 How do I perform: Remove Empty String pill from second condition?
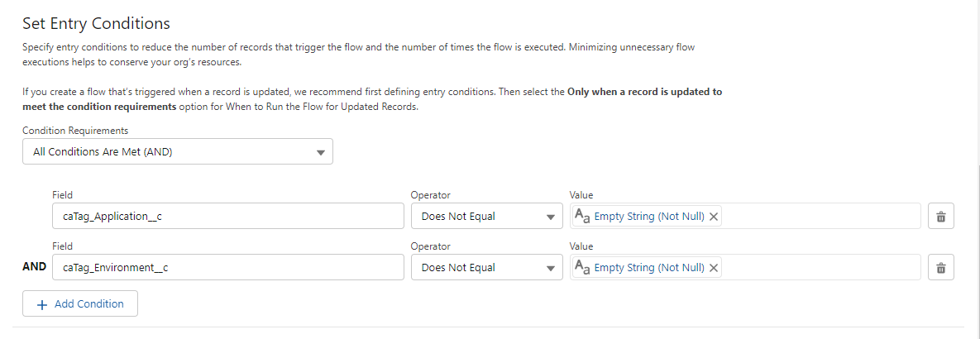pyautogui.click(x=714, y=268)
